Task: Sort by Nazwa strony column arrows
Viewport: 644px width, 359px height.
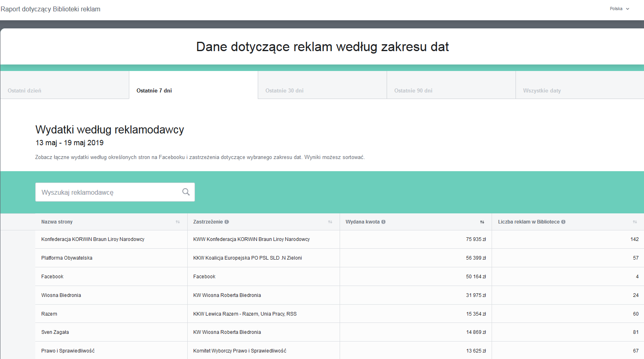Action: click(x=178, y=222)
